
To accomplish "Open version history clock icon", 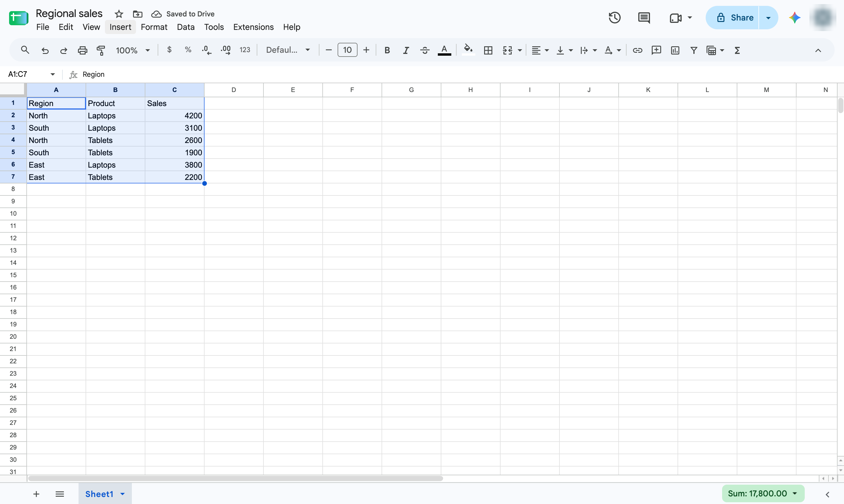I will 615,18.
